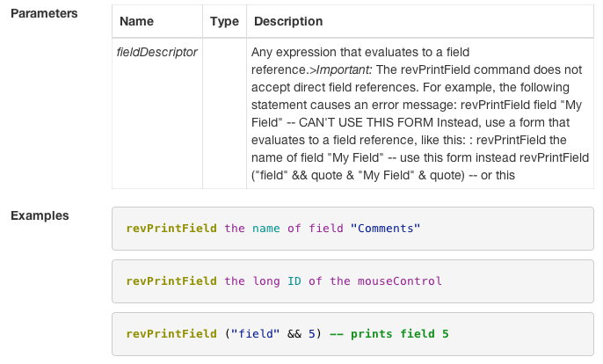Click the ID keyword in second example
603x364 pixels.
[294, 281]
